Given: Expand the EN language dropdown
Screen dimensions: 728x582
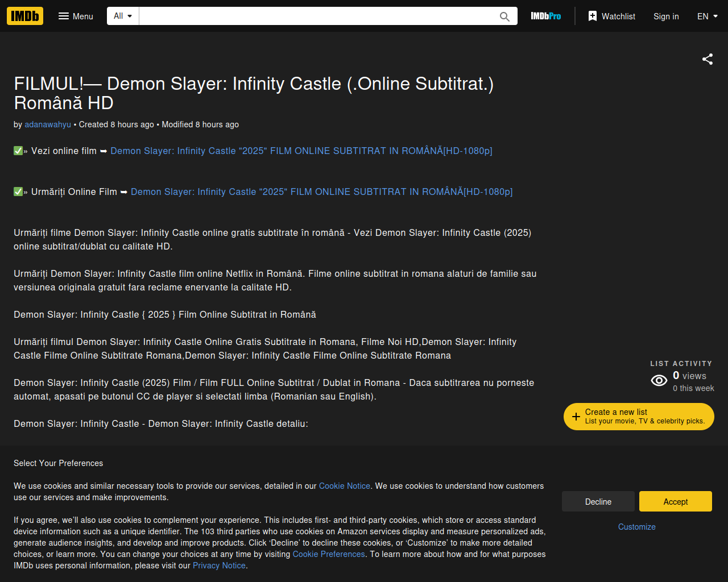Looking at the screenshot, I should click(708, 16).
